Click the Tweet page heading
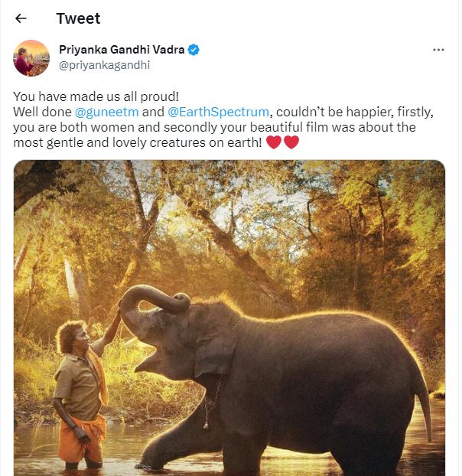462x476 pixels. click(78, 18)
